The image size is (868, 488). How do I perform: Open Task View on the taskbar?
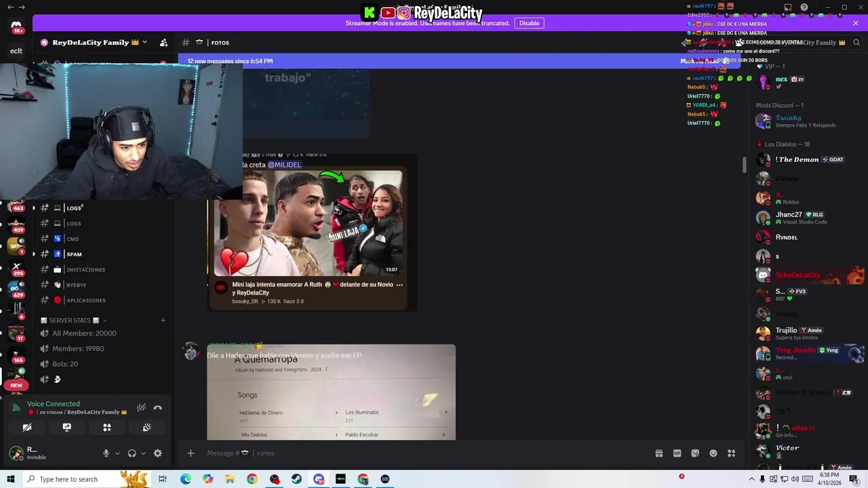point(163,479)
